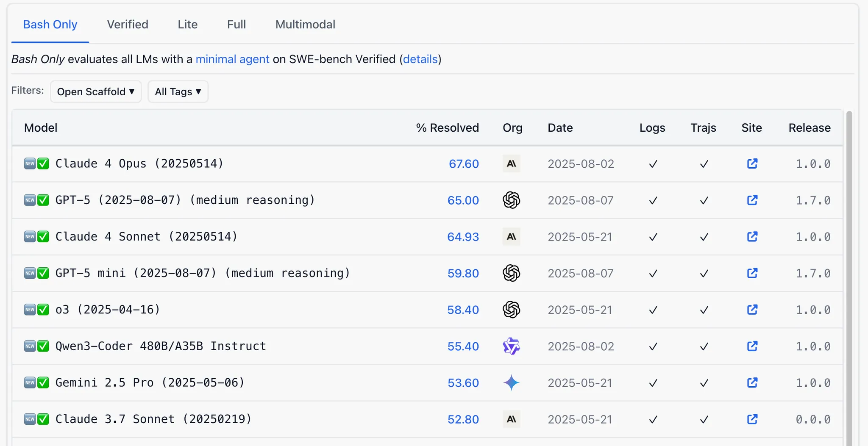Open site link for Claude 4 Opus row
868x446 pixels.
coord(752,163)
